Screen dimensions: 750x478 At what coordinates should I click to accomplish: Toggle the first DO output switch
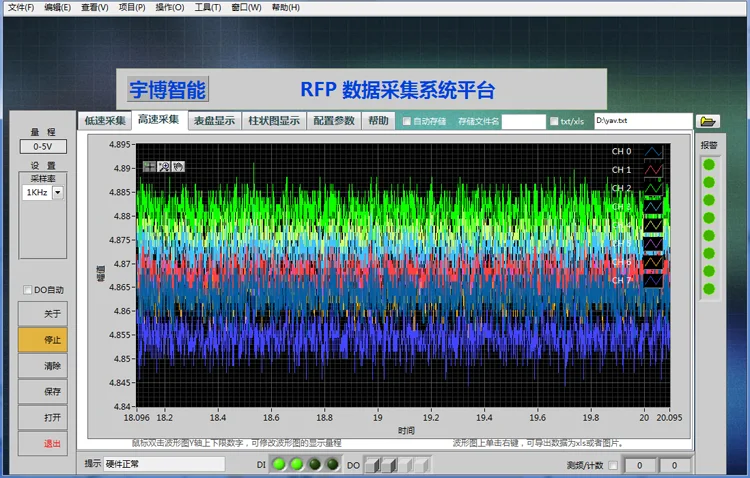[x=372, y=465]
